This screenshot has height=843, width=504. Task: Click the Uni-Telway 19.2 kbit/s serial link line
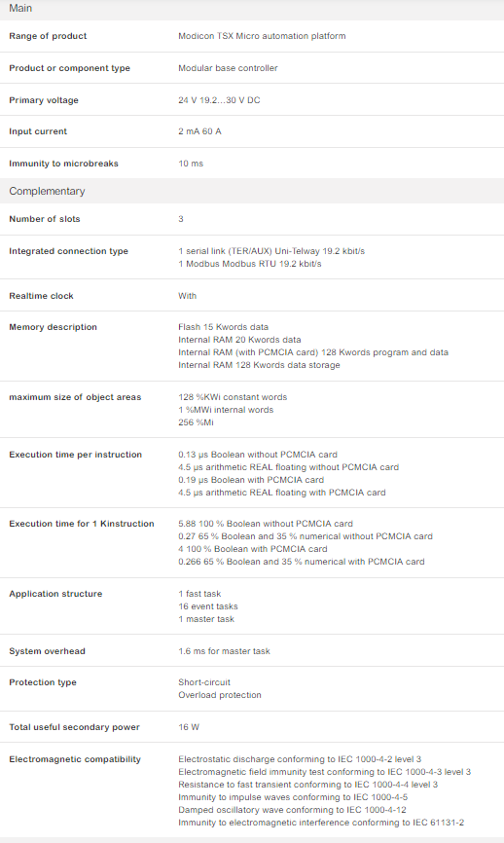(x=271, y=251)
